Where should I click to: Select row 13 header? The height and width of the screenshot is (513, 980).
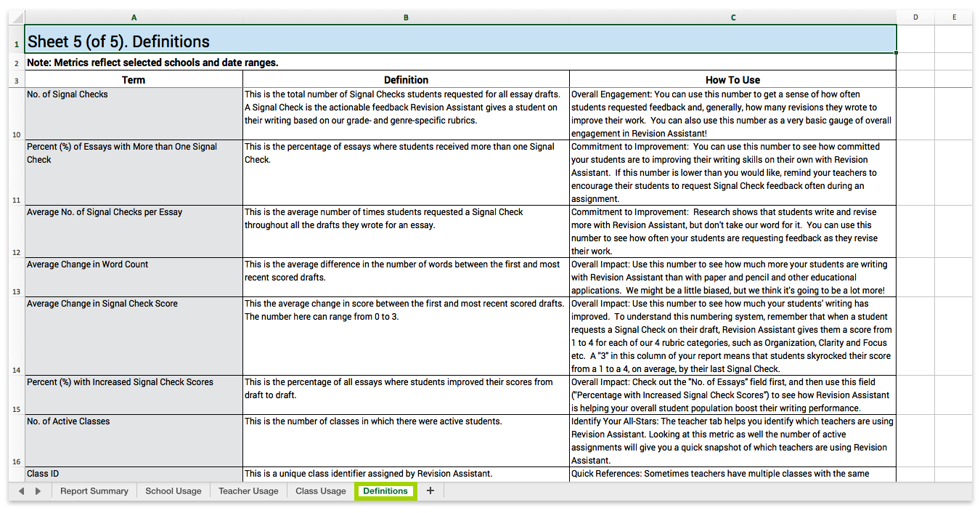tap(16, 278)
